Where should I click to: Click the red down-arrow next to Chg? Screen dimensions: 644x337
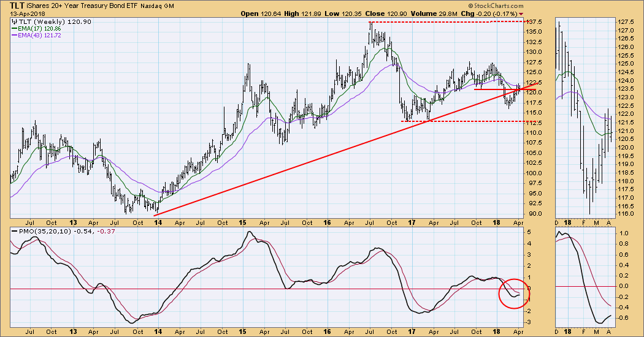click(521, 14)
